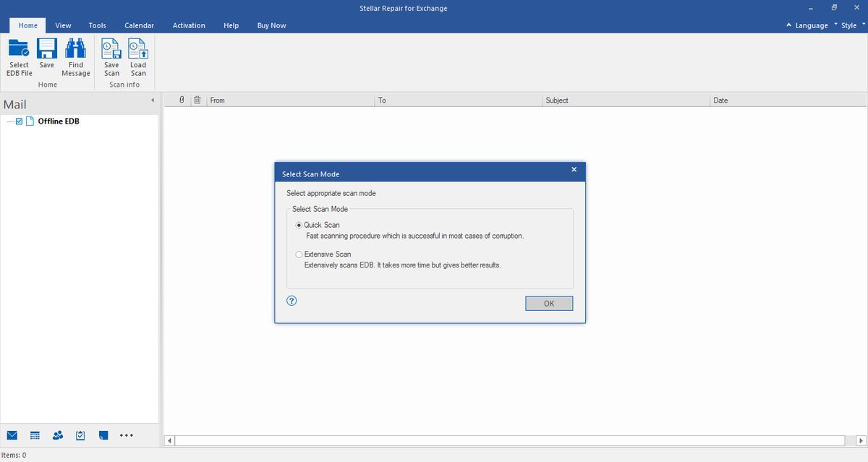Open the Activation ribbon tab
Screen dimensions: 868x462
(189, 25)
